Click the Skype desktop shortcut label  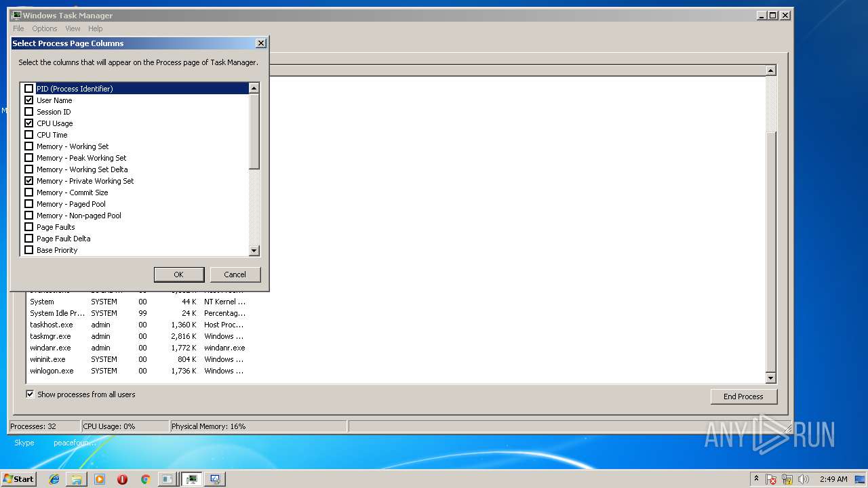(x=24, y=443)
